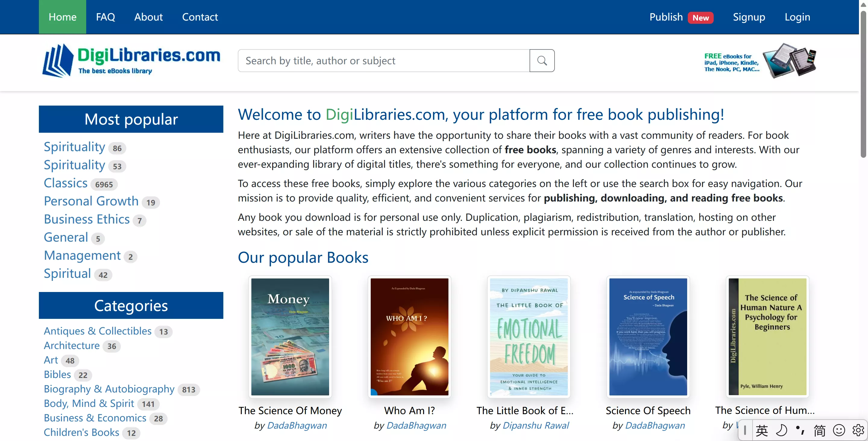This screenshot has height=441, width=868.
Task: Click the half-moon width icon in IME toolbar
Action: tap(781, 430)
